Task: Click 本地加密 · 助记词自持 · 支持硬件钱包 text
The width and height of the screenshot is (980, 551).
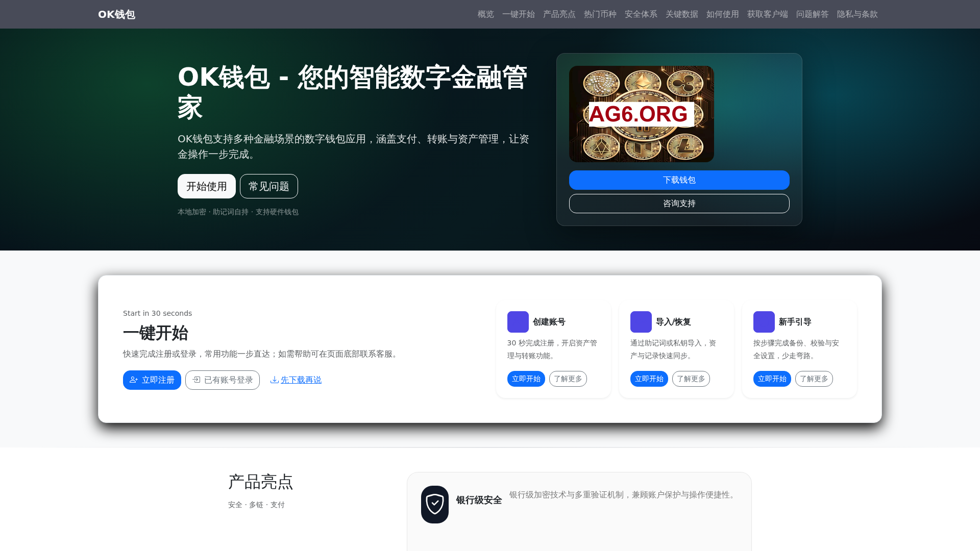Action: tap(238, 212)
